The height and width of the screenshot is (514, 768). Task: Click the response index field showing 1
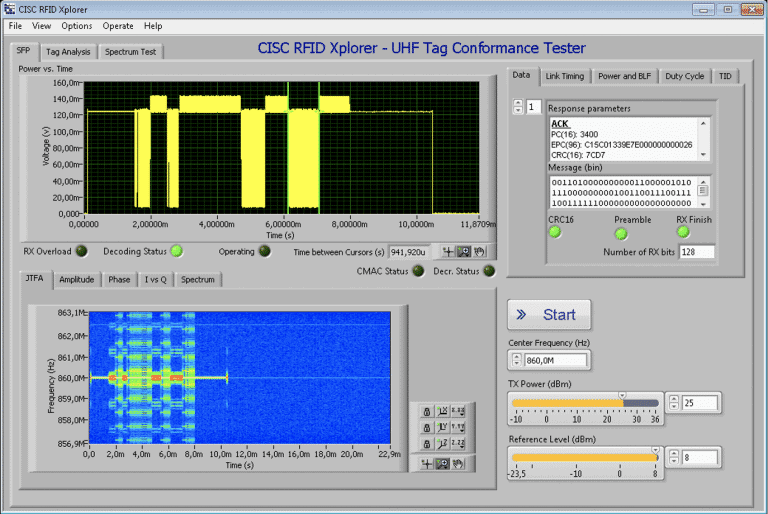pyautogui.click(x=533, y=107)
